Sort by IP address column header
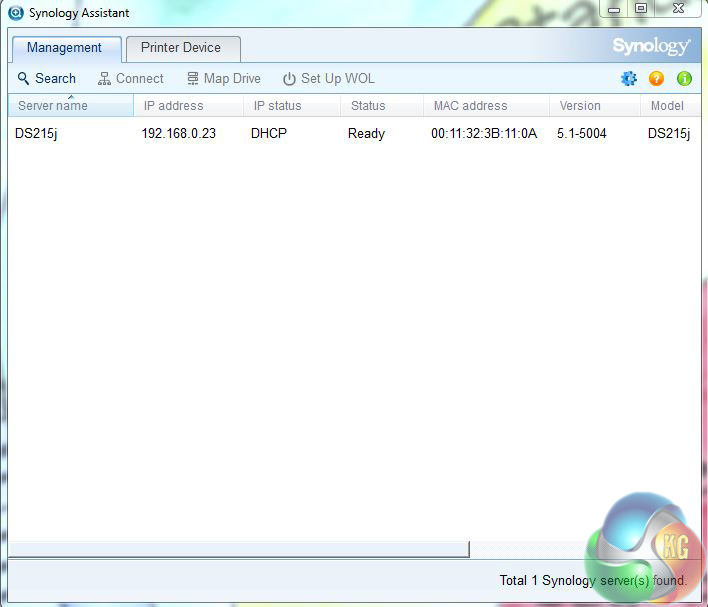This screenshot has height=607, width=708. click(188, 106)
